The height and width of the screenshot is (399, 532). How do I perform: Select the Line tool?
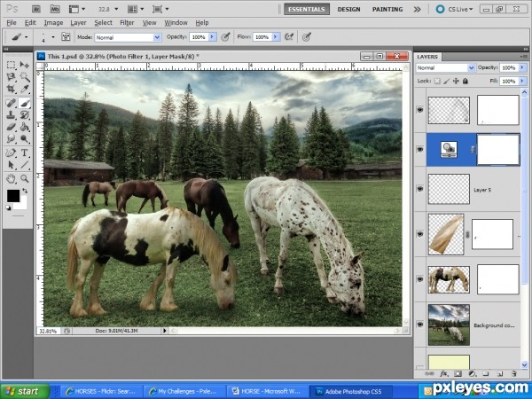point(24,165)
